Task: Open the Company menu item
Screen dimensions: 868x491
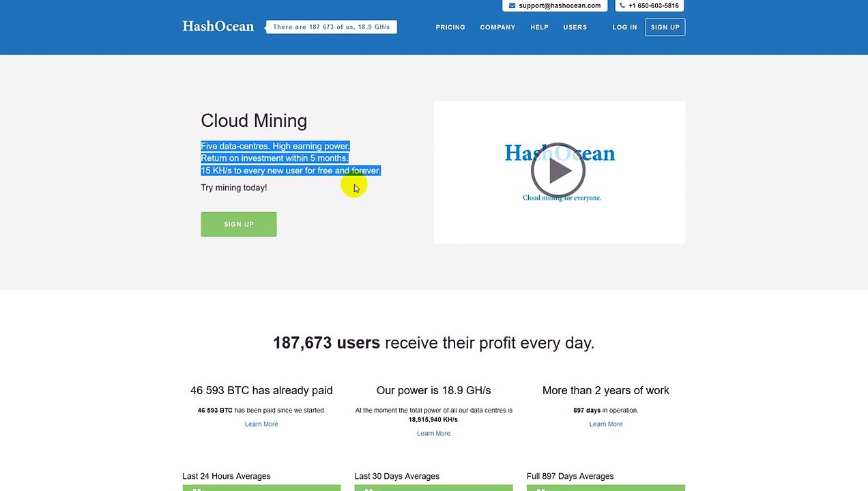Action: click(497, 27)
